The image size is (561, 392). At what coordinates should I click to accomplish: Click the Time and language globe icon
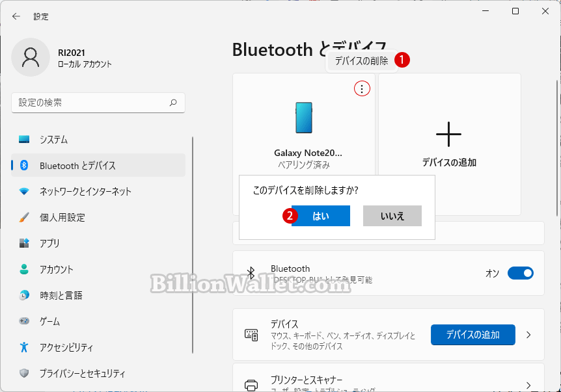(x=24, y=295)
